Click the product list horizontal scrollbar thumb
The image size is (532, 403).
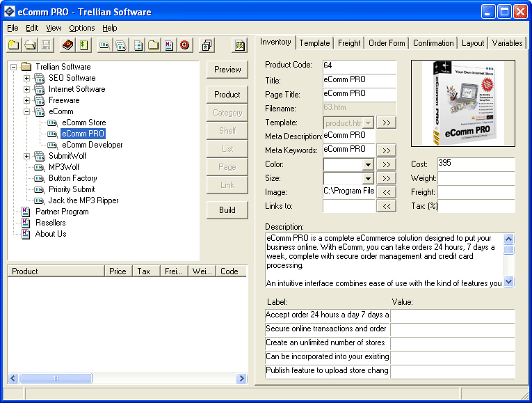(x=56, y=378)
